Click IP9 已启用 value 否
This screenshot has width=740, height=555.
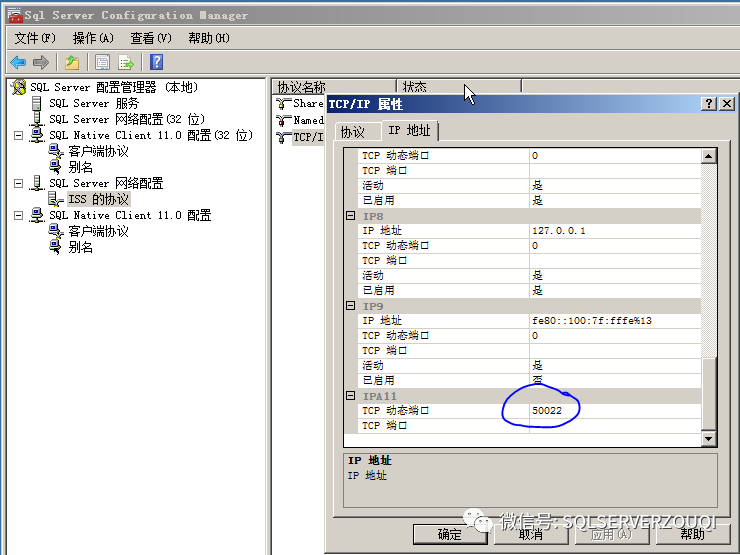[615, 380]
